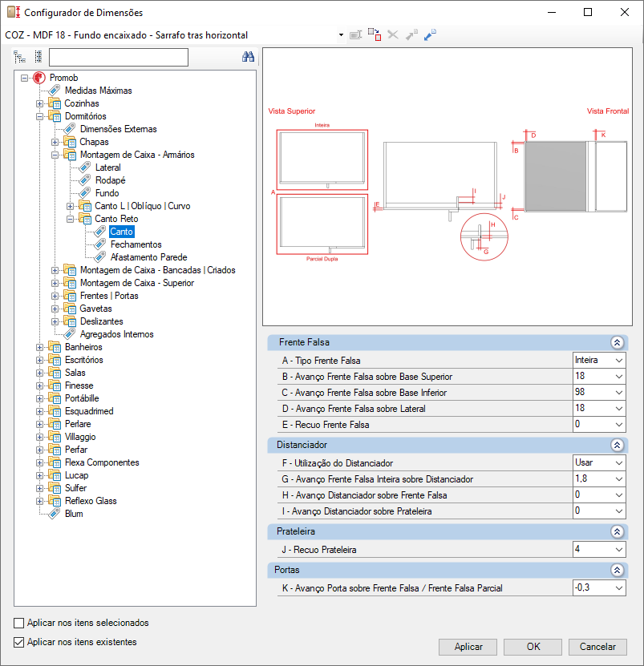Click the tree search input field

pos(118,57)
